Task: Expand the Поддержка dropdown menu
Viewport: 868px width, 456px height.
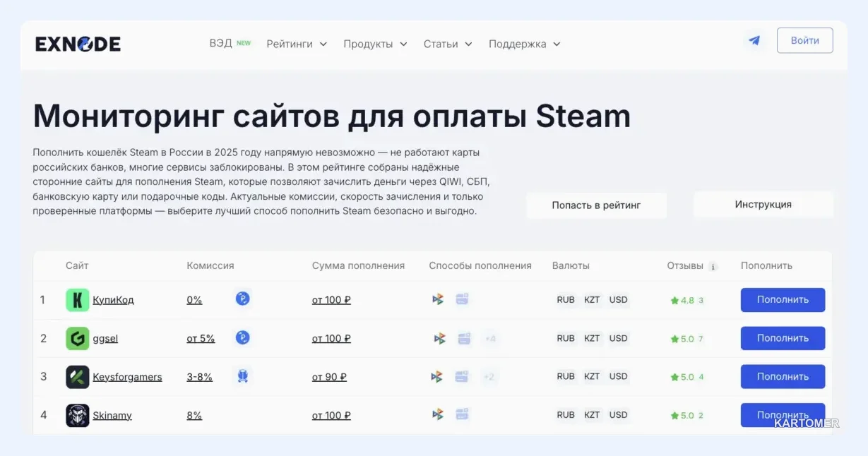Action: (x=525, y=44)
